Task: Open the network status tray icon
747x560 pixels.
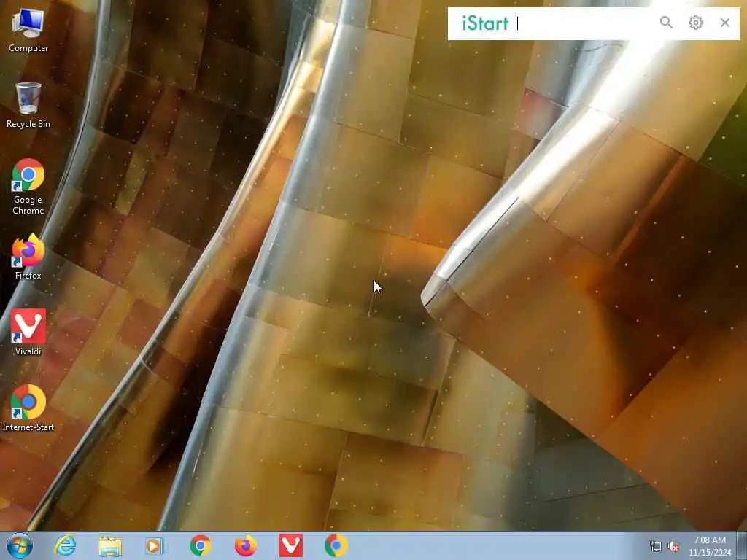Action: coord(656,546)
